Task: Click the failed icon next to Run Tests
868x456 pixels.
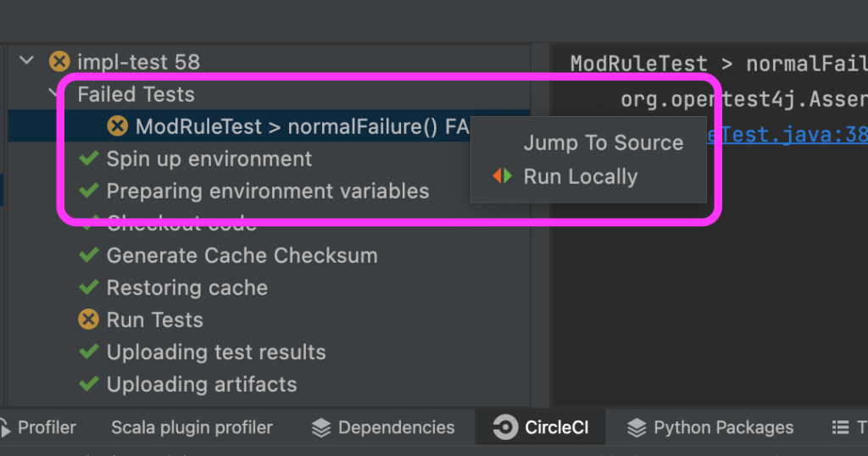Action: pyautogui.click(x=88, y=320)
